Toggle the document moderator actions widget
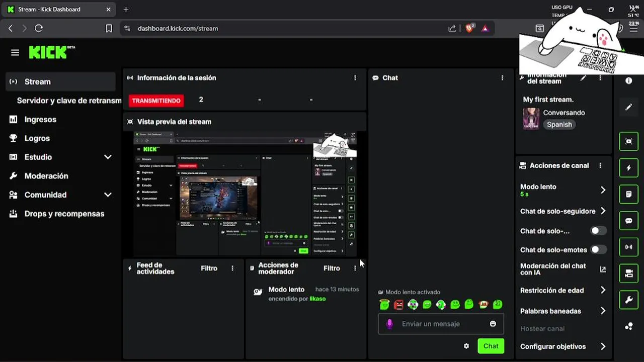Viewport: 644px width, 362px height. click(628, 194)
